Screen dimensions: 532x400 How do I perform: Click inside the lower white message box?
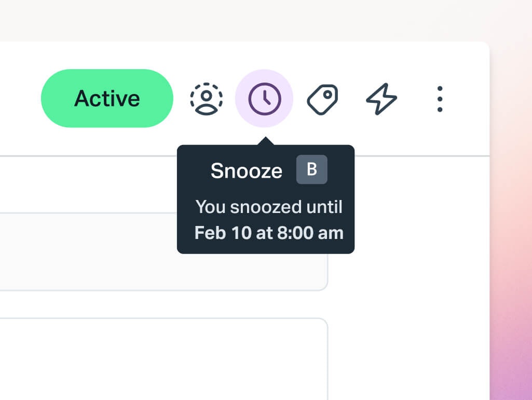[156, 358]
